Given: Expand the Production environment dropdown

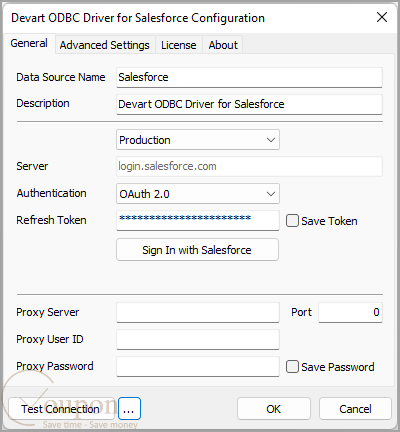Looking at the screenshot, I should tap(198, 140).
